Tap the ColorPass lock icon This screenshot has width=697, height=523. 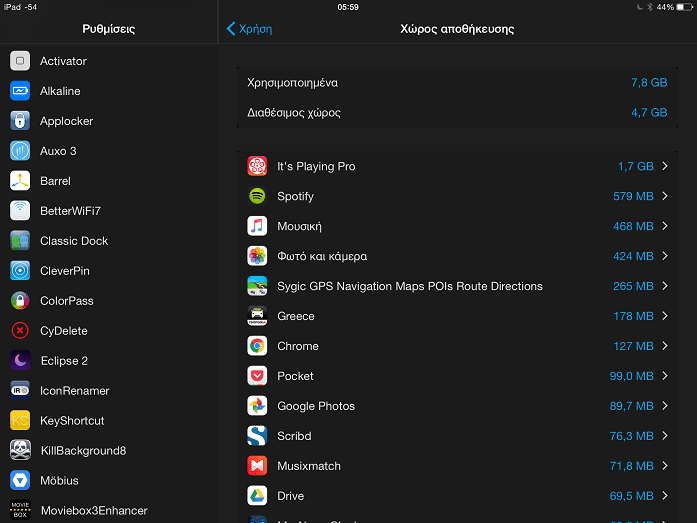(20, 300)
